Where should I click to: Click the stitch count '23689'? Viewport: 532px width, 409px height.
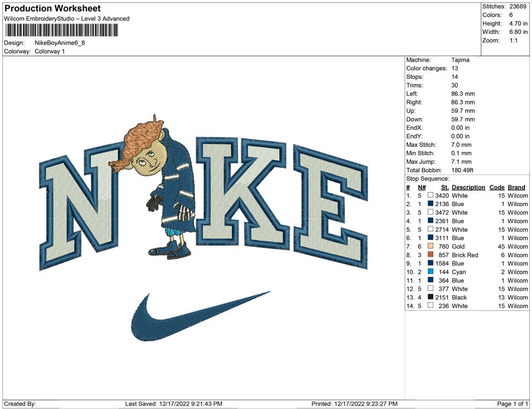pos(517,6)
